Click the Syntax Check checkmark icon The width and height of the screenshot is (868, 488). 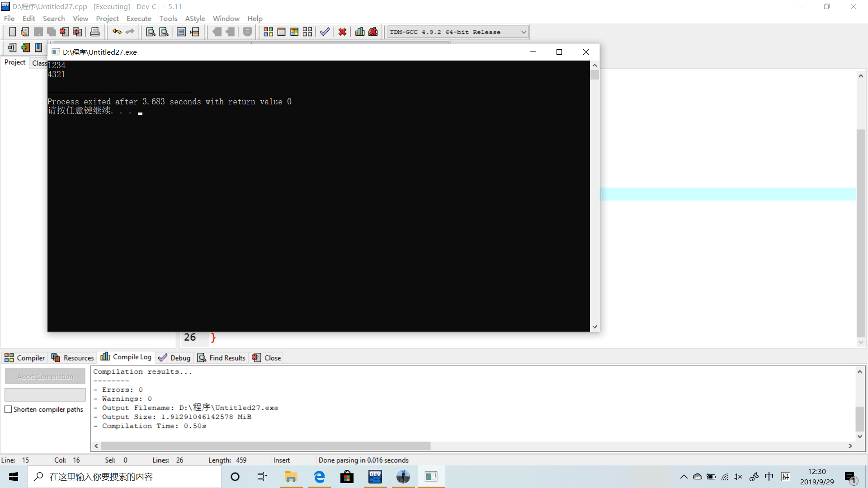[x=325, y=32]
